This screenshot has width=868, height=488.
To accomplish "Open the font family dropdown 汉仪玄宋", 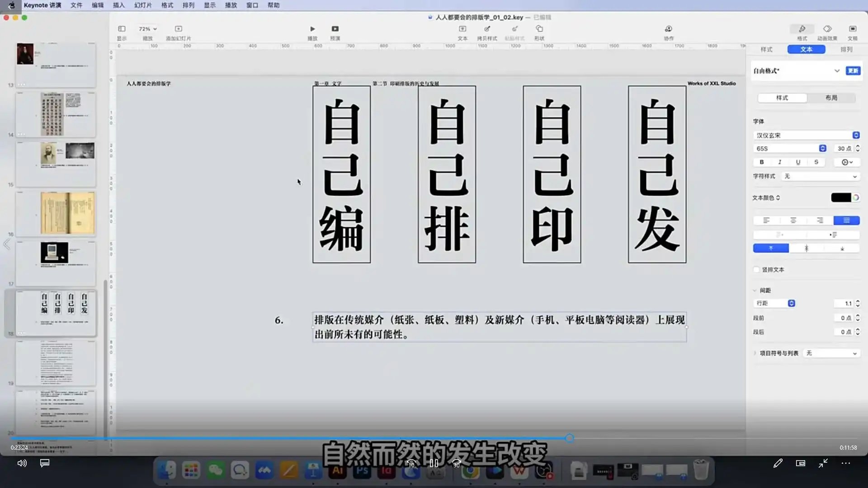I will [x=806, y=136].
